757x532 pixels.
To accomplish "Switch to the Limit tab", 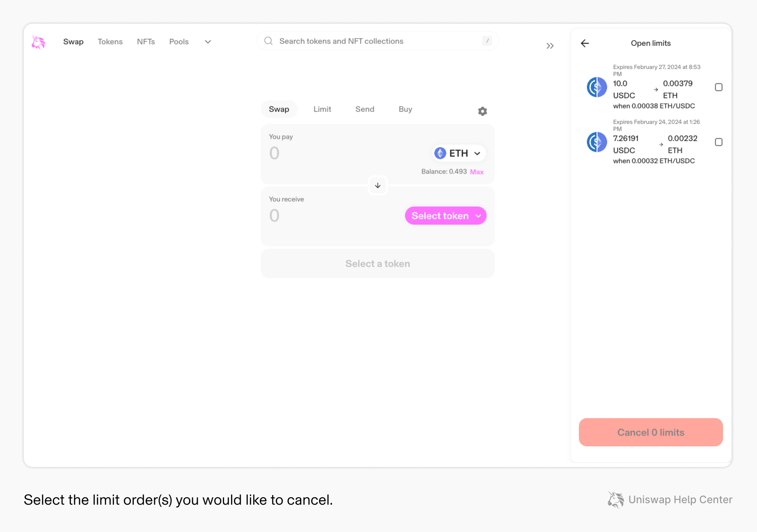I will click(x=322, y=109).
